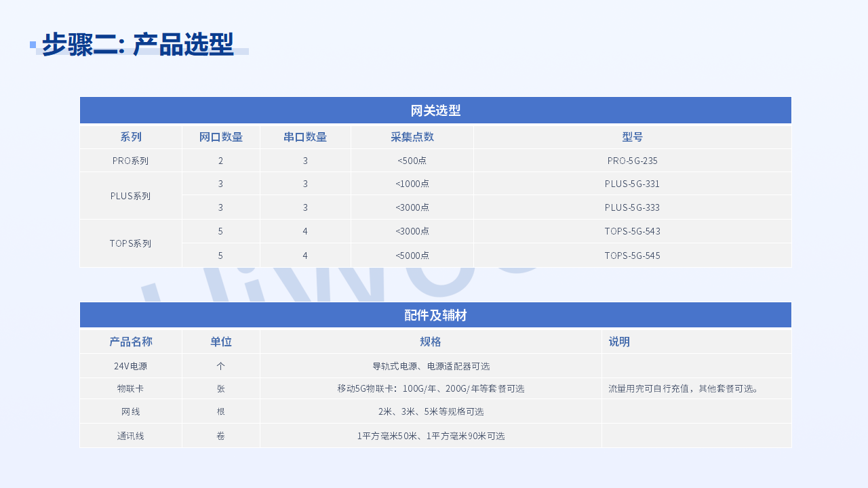The image size is (868, 488).
Task: Click the 流量用完可自行充值 note
Action: [696, 388]
